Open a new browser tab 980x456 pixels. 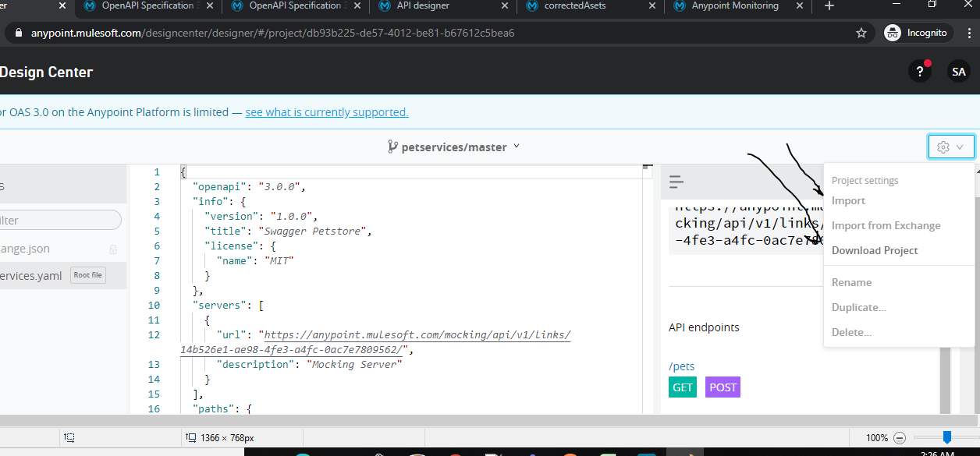click(x=829, y=6)
